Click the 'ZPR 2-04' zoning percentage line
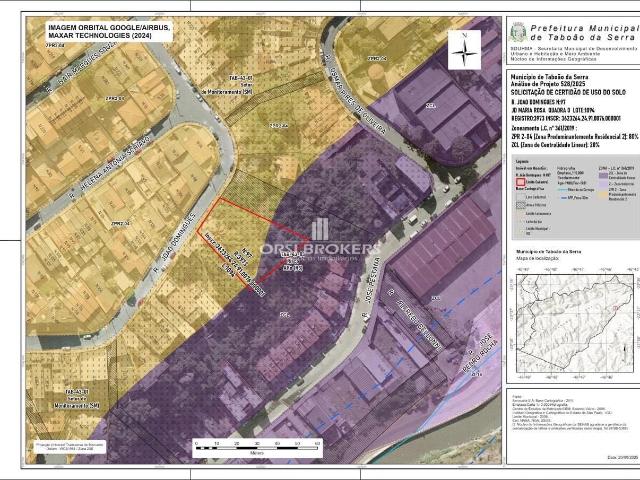The height and width of the screenshot is (480, 640). click(575, 136)
